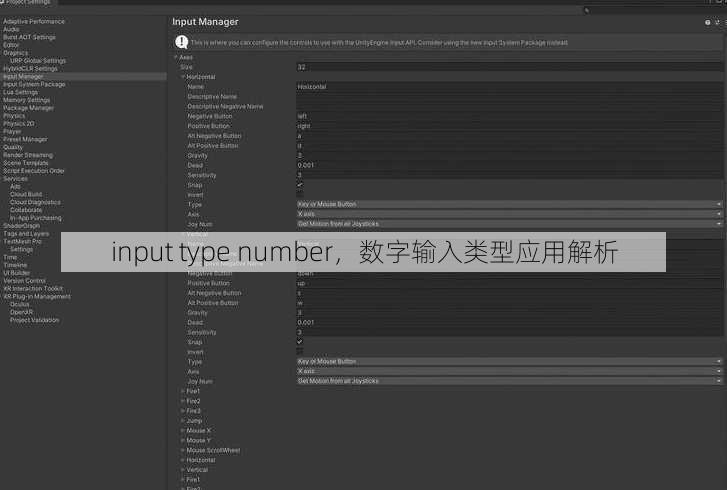Open URP Global Settings
This screenshot has width=727, height=490.
[38, 61]
